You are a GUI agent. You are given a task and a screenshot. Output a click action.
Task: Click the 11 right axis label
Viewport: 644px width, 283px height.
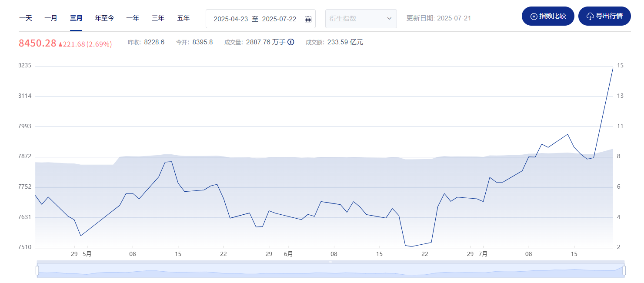pyautogui.click(x=621, y=127)
